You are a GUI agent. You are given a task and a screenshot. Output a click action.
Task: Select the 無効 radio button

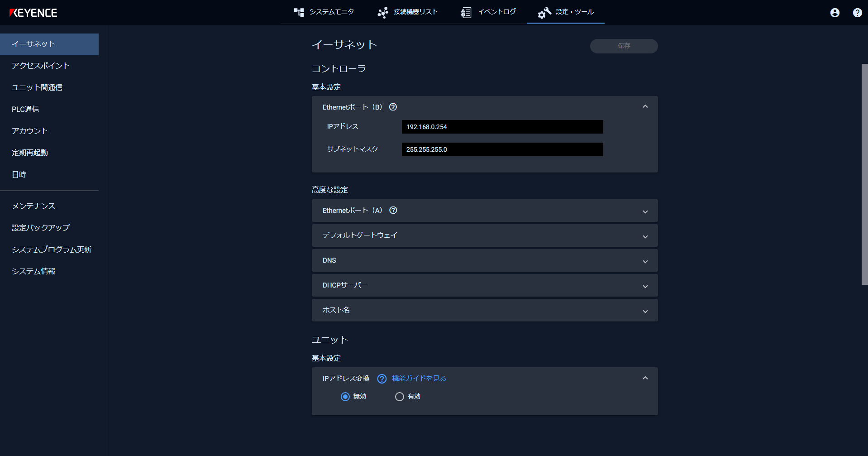tap(345, 396)
